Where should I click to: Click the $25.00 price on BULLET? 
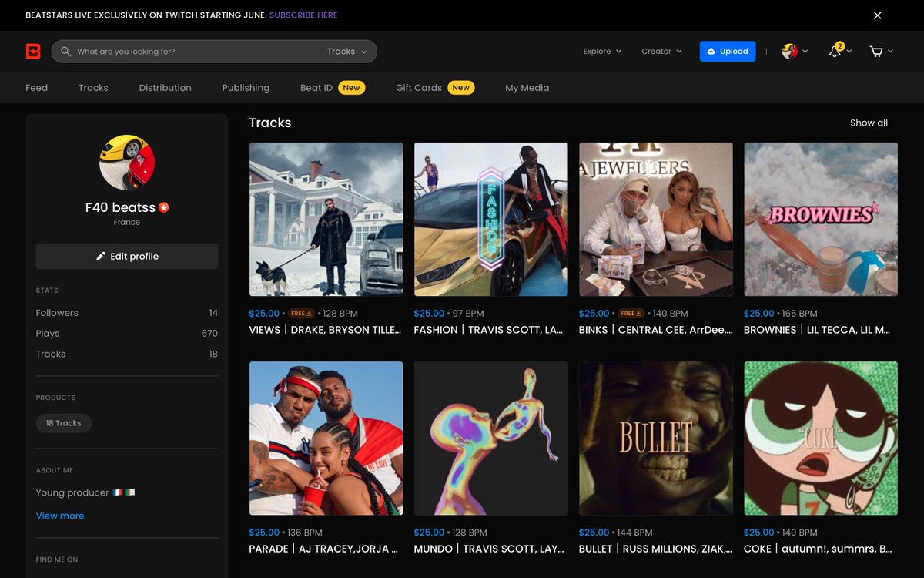click(594, 533)
